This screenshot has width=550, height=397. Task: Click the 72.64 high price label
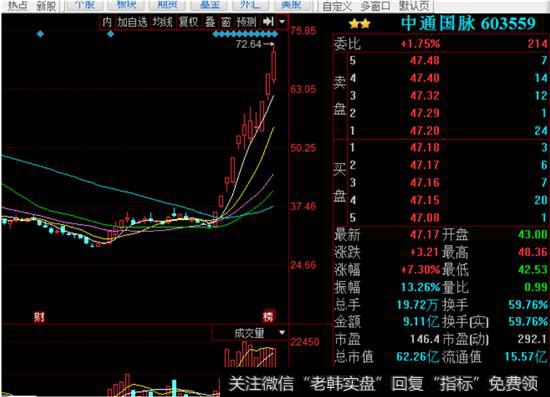pos(248,44)
